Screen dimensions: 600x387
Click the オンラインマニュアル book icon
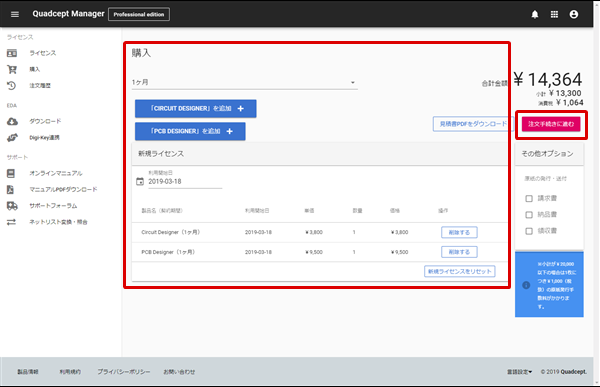tap(11, 173)
